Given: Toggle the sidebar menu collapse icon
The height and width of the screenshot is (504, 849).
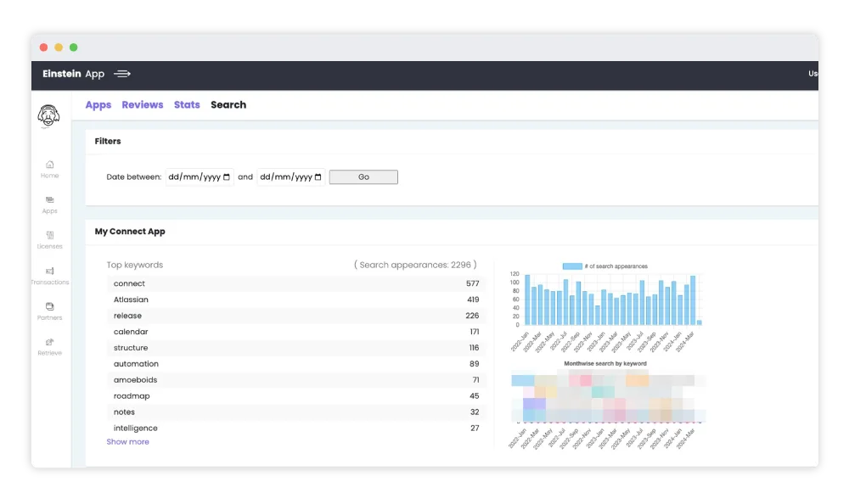Looking at the screenshot, I should (x=122, y=74).
